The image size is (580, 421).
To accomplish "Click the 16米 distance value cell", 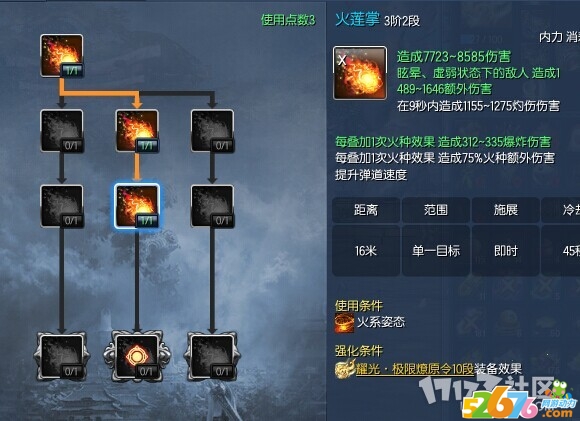I will (366, 251).
